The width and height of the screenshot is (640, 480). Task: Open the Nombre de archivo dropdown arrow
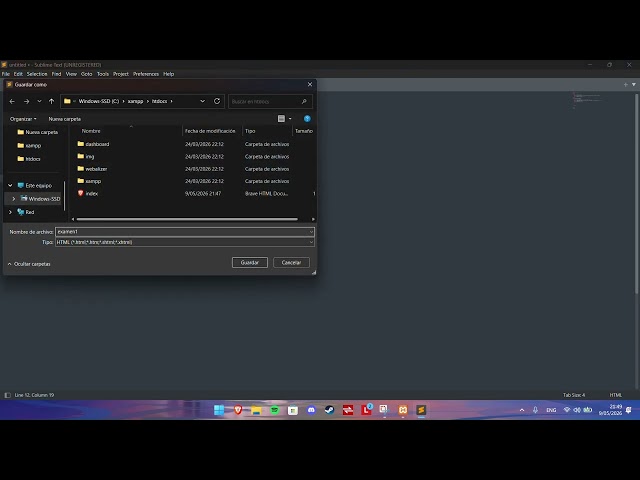click(x=311, y=232)
